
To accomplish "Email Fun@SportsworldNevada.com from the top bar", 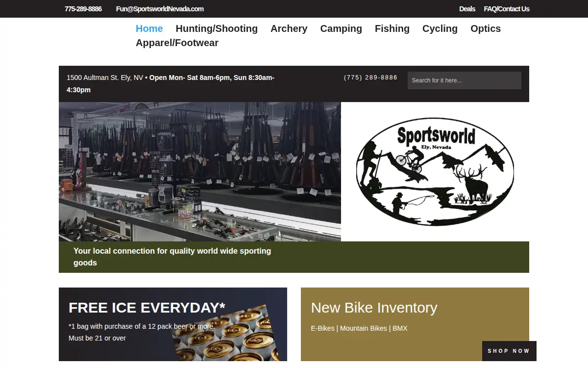I will point(160,9).
